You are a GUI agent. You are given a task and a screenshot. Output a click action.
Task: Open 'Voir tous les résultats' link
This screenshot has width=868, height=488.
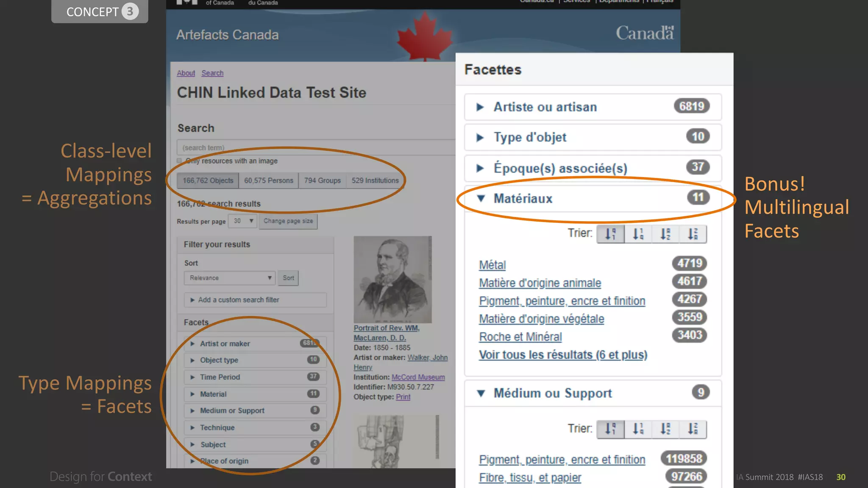[563, 355]
